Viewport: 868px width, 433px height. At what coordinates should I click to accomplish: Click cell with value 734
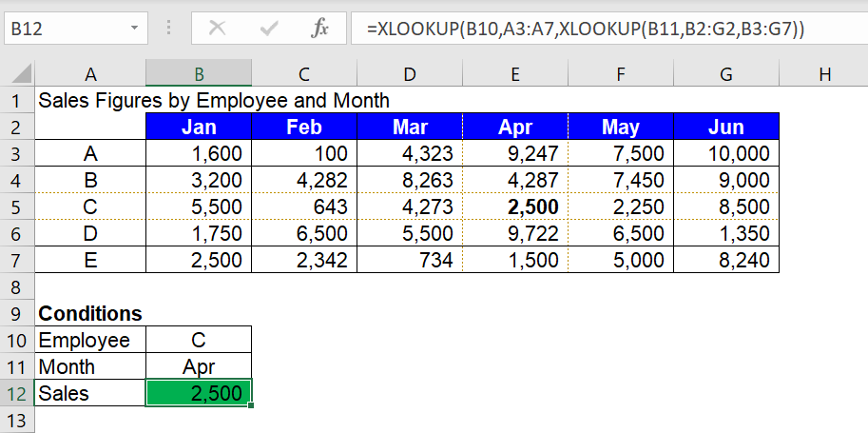(x=410, y=260)
